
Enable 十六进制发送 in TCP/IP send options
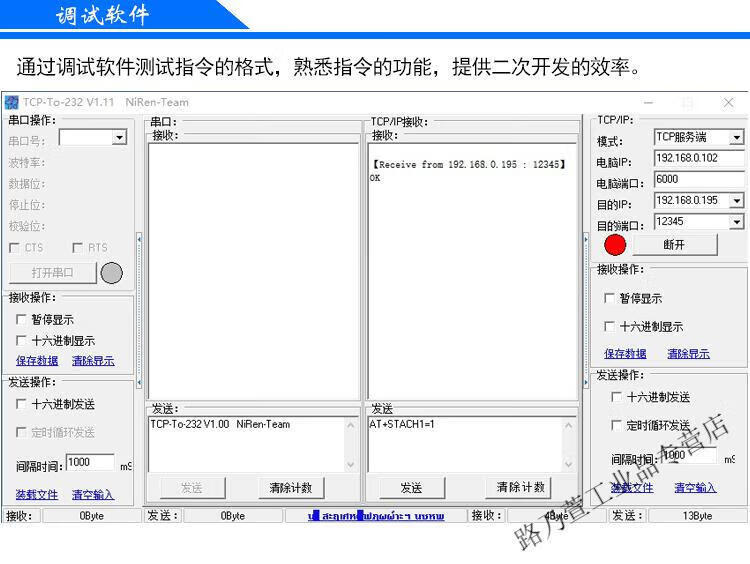pyautogui.click(x=617, y=397)
